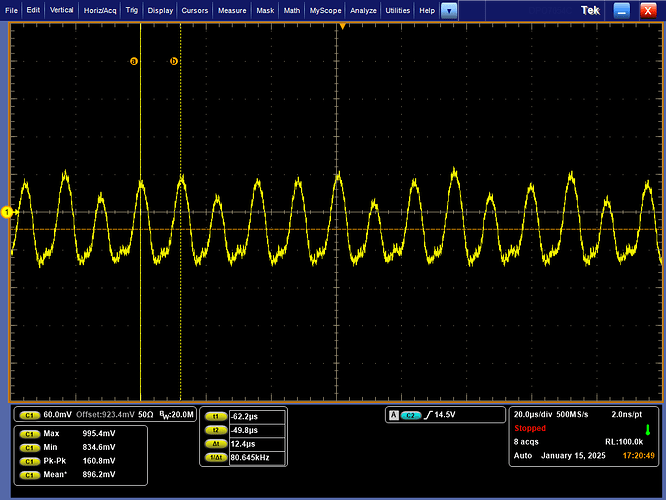Viewport: 666px width, 500px height.
Task: Open the Math menu
Action: 292,10
